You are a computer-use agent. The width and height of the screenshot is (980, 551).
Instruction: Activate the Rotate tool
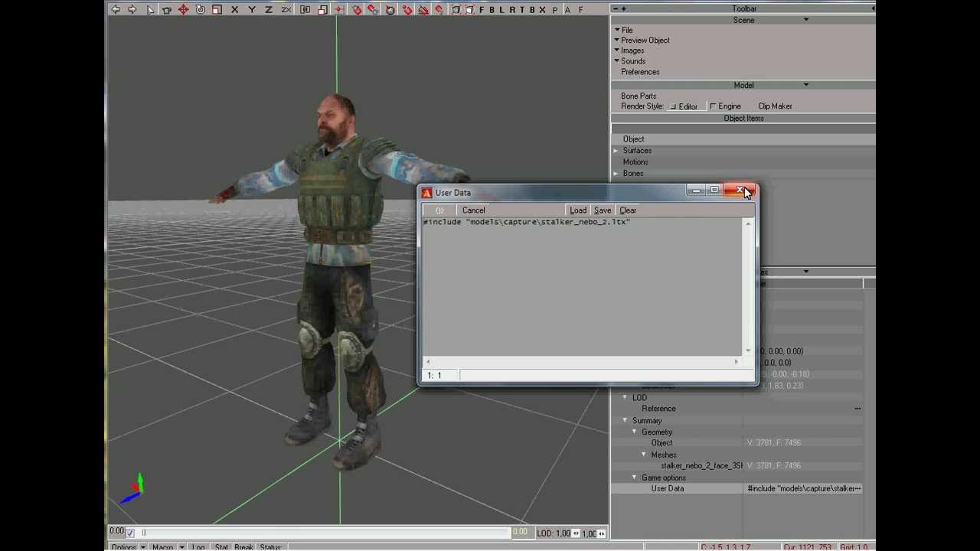tap(201, 9)
